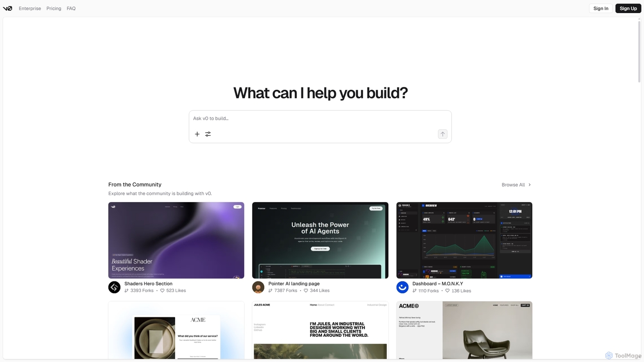Viewport: 644px width, 362px height.
Task: Click the Browse All link
Action: point(513,185)
